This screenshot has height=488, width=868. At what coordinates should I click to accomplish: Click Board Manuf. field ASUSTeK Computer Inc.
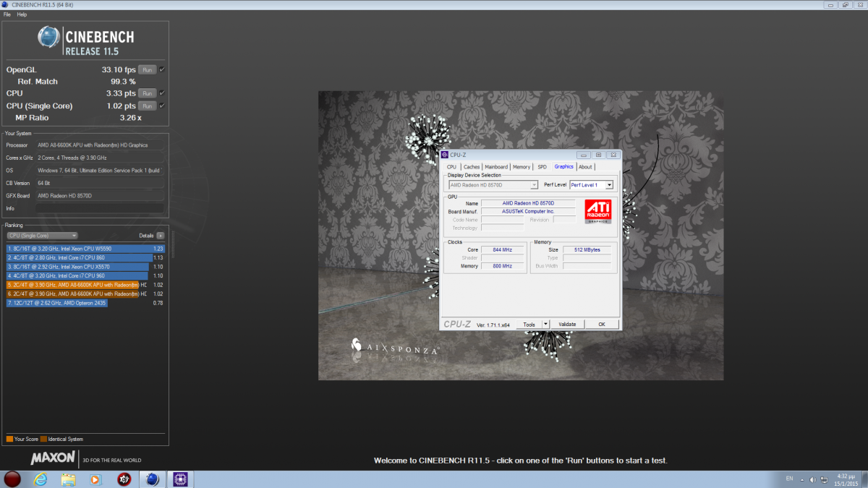click(x=529, y=211)
